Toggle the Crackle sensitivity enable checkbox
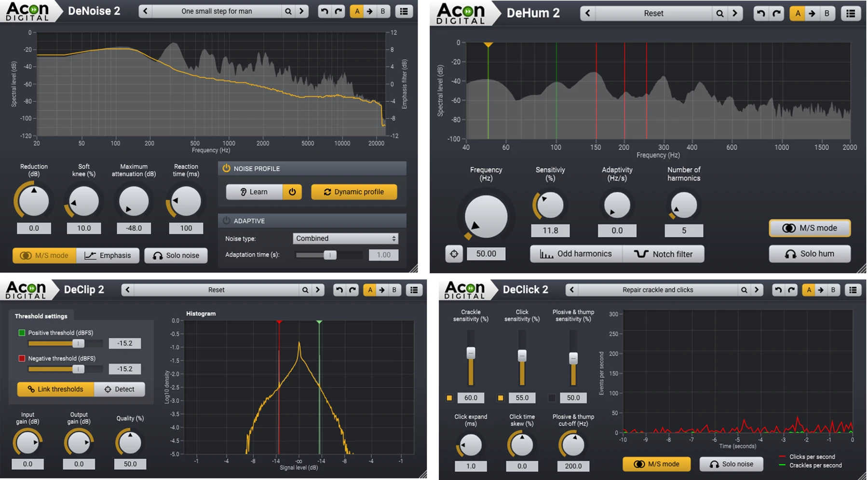Screen dimensions: 868x480 tap(449, 398)
